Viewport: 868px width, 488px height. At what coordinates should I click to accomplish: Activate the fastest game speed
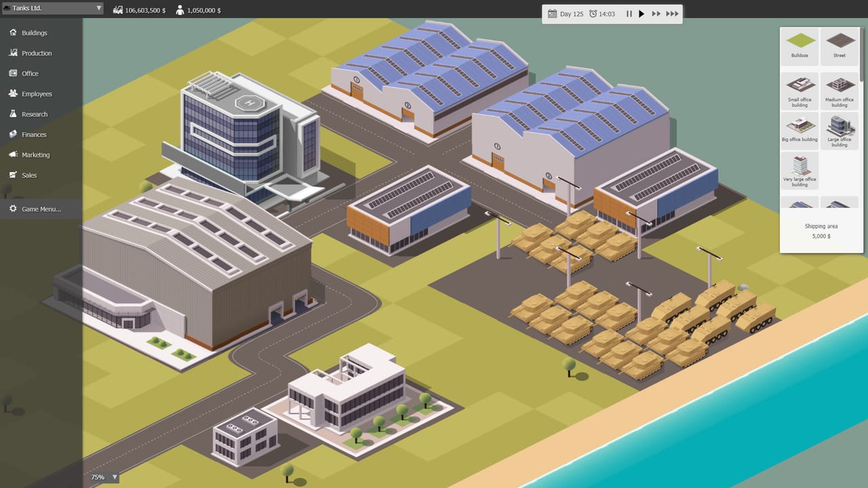(671, 14)
